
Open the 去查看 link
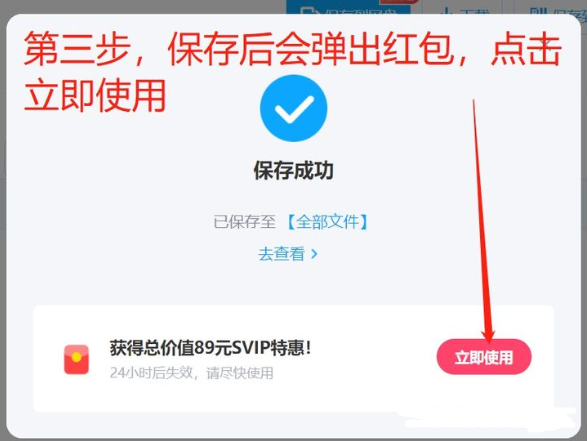(x=281, y=254)
